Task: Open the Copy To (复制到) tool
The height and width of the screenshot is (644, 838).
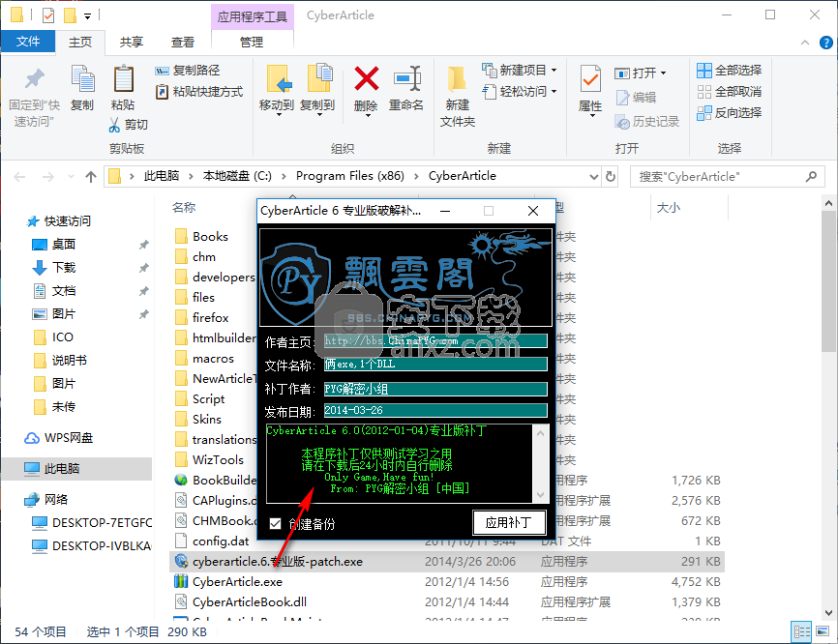Action: tap(318, 89)
